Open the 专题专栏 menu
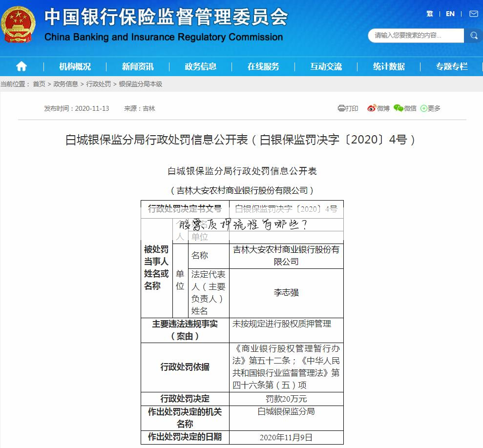Viewport: 483px width, 448px height. tap(452, 66)
